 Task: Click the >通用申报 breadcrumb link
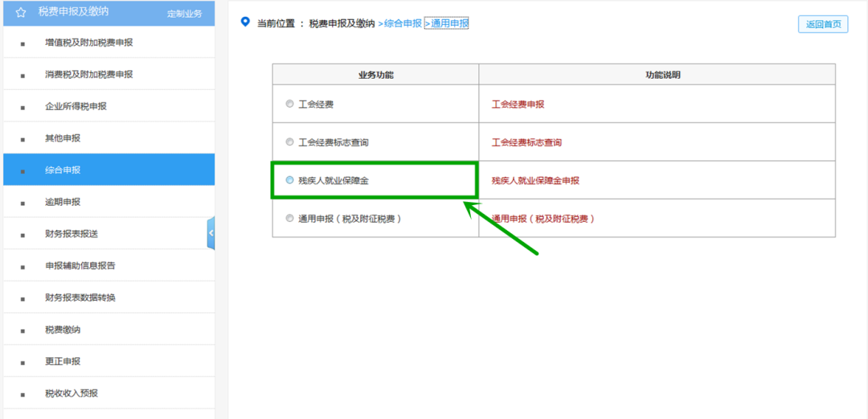click(447, 24)
